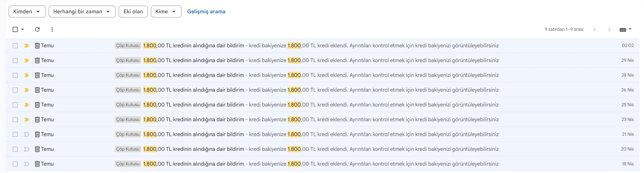Click the importance marker on the 18 Nis email
The image size is (644, 173).
click(27, 164)
